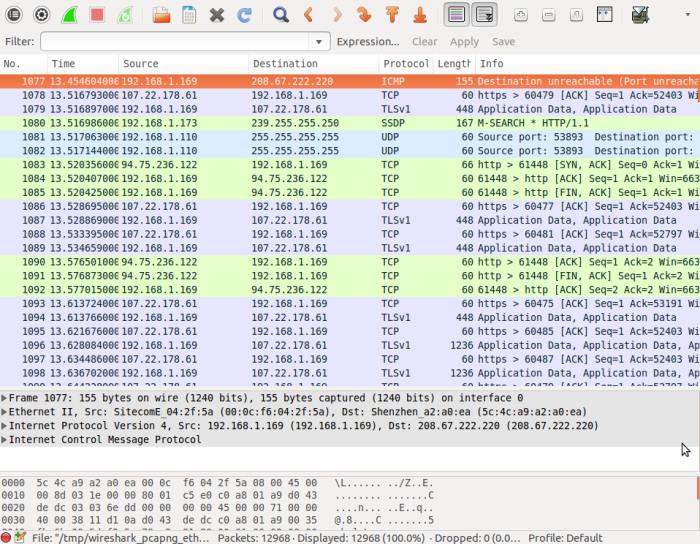This screenshot has height=544, width=700.
Task: Close this capture file (X icon)
Action: [x=217, y=15]
